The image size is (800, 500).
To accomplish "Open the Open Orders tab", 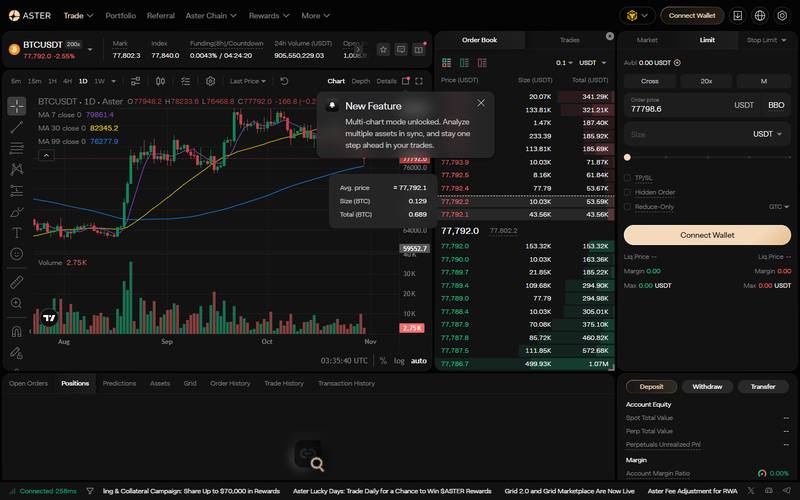I will click(28, 383).
